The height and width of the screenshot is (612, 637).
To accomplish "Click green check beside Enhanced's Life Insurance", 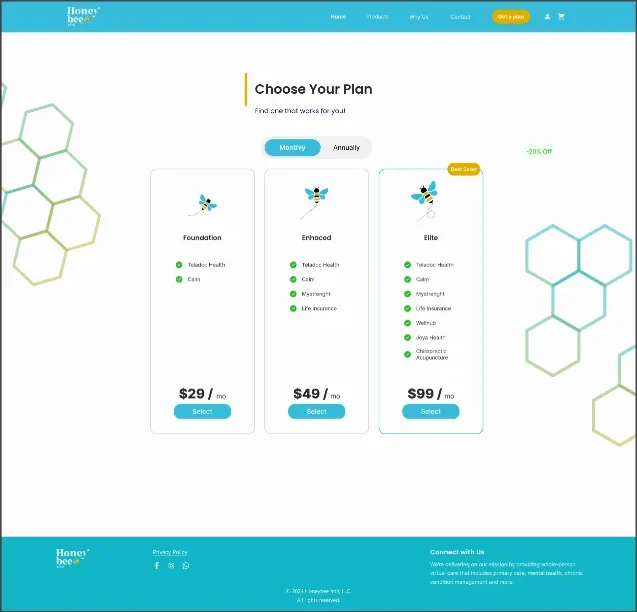I will point(293,308).
